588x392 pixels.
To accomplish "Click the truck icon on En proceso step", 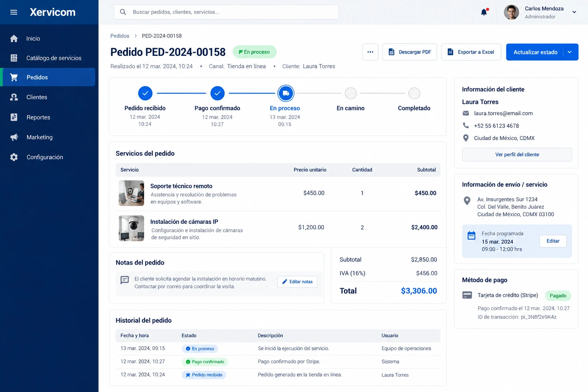I will [286, 93].
